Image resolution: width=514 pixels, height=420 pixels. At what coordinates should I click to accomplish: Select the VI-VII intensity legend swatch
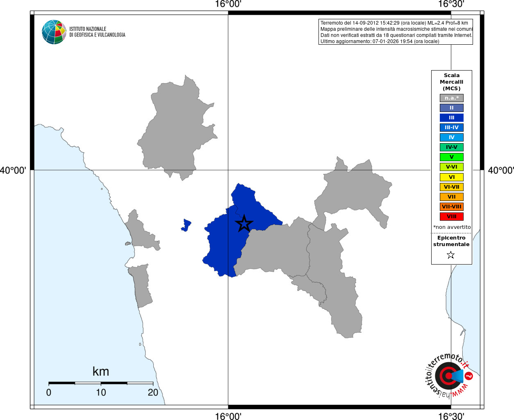452,187
